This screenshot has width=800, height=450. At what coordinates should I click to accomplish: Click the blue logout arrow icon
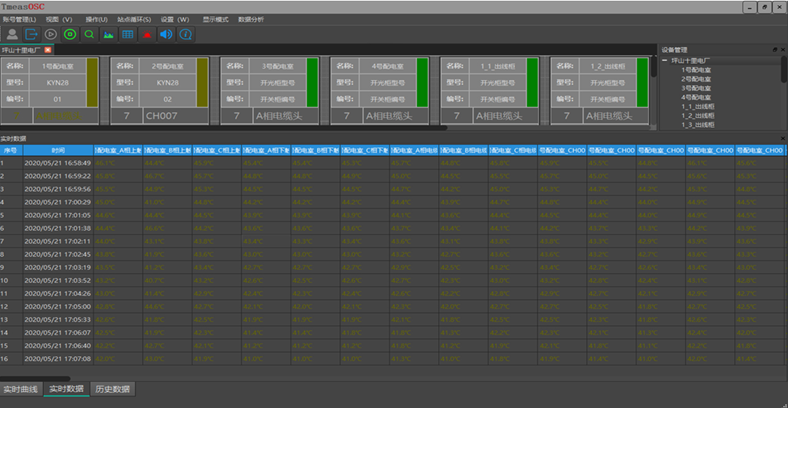pos(31,34)
